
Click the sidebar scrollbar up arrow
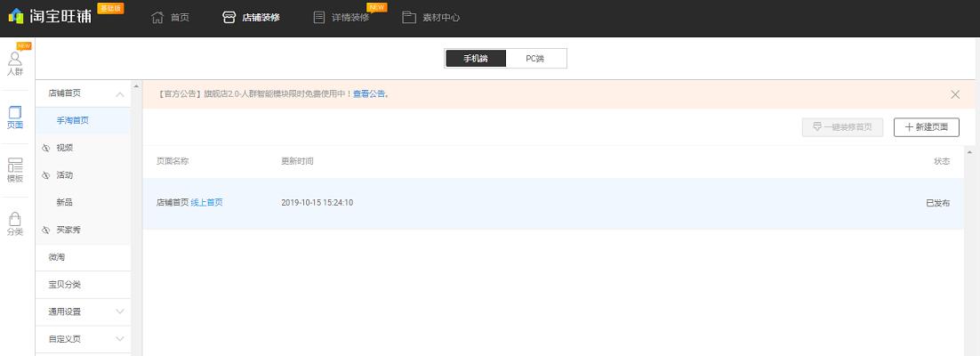click(136, 86)
